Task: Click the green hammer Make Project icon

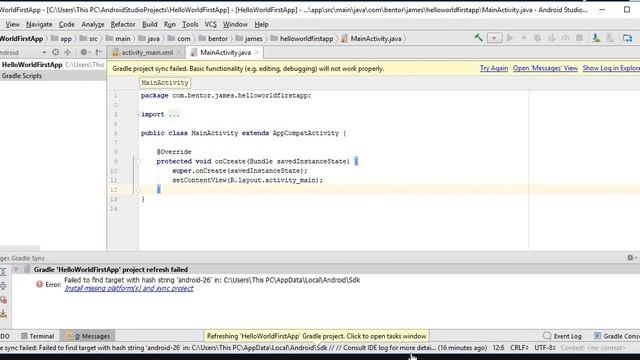Action: point(478,38)
